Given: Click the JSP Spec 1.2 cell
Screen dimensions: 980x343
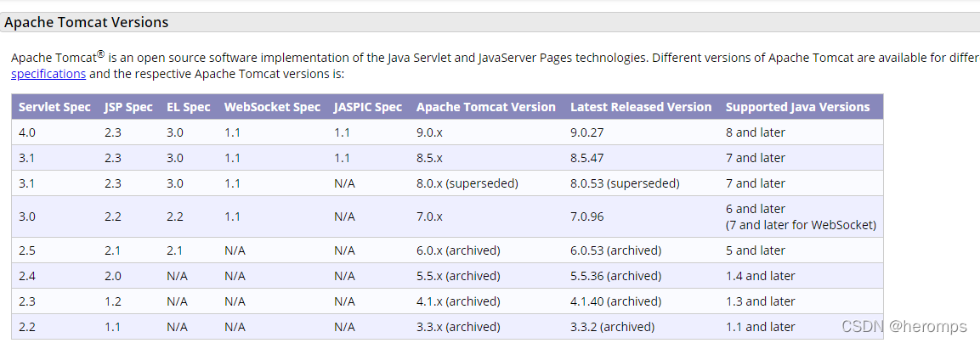Looking at the screenshot, I should [112, 301].
